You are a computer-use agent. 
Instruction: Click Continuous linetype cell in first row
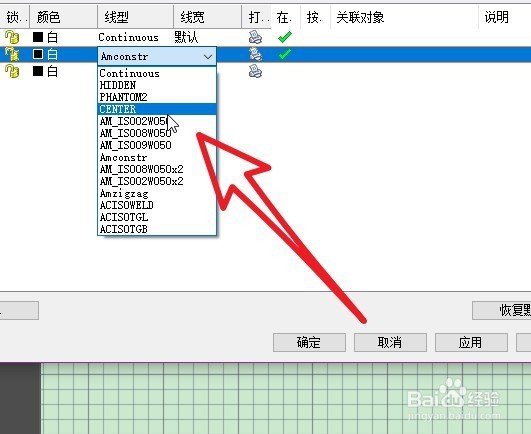point(129,37)
